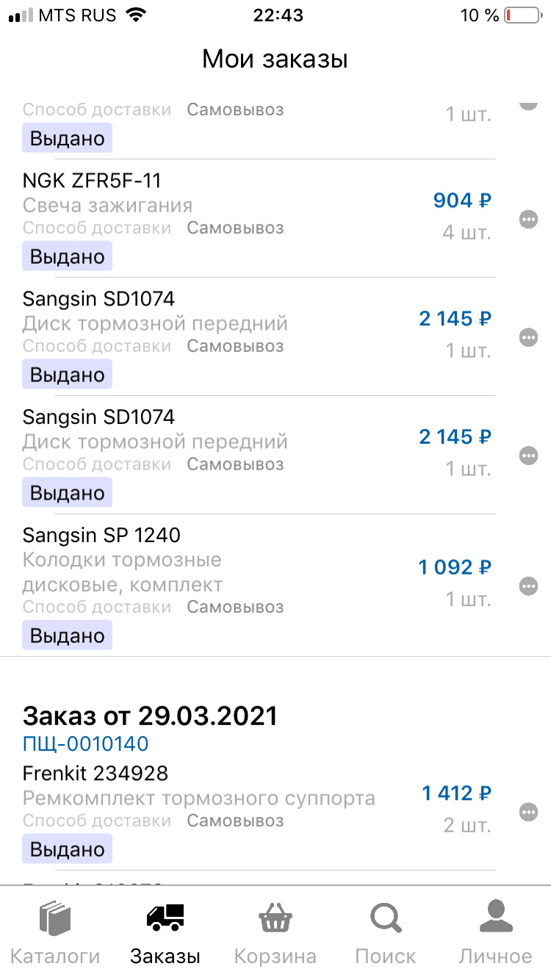Tap the 904 ₽ price for NGK spark plug
Image resolution: width=551 pixels, height=980 pixels.
click(x=462, y=201)
